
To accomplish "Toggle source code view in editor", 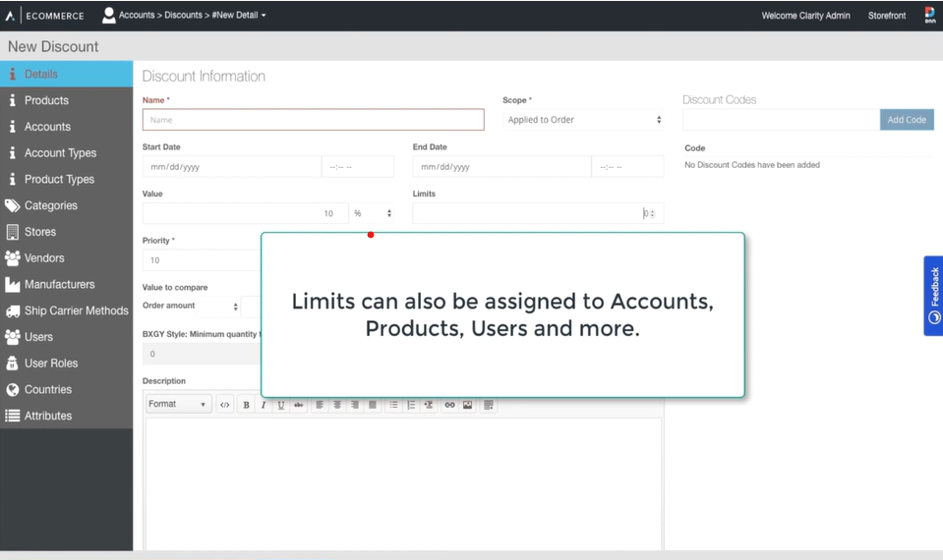I will [224, 405].
